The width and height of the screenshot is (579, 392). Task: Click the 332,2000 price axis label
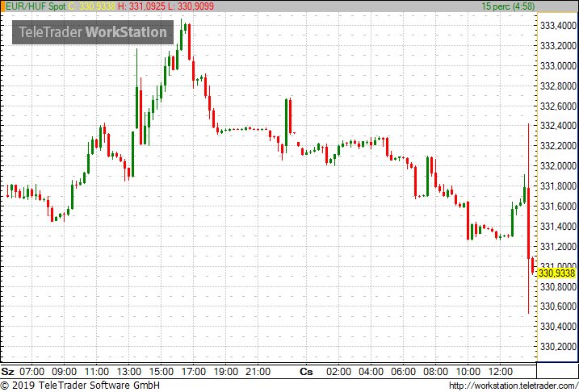tap(558, 146)
